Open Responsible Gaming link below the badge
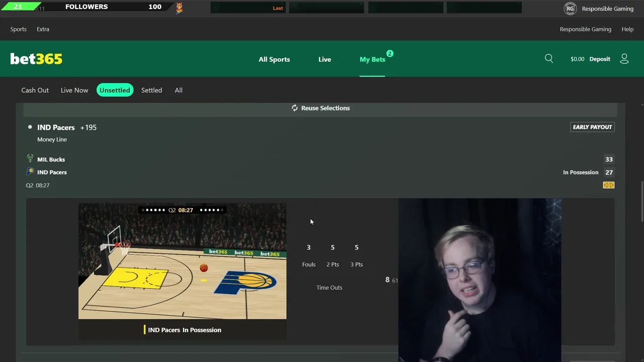Image resolution: width=644 pixels, height=362 pixels. pos(586,29)
